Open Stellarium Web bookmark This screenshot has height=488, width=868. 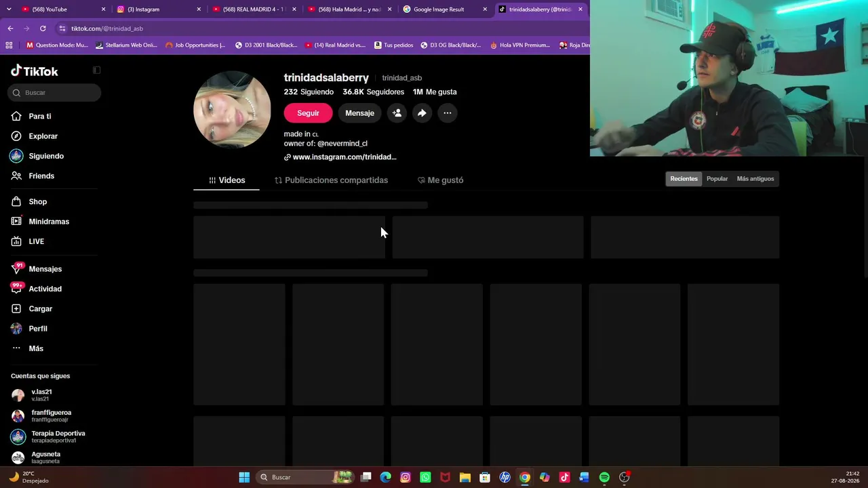[126, 45]
